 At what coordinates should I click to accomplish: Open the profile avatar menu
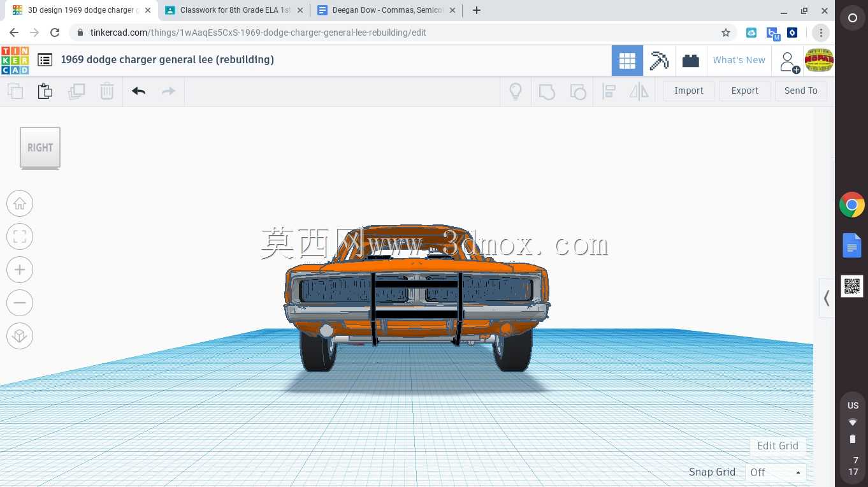point(819,61)
